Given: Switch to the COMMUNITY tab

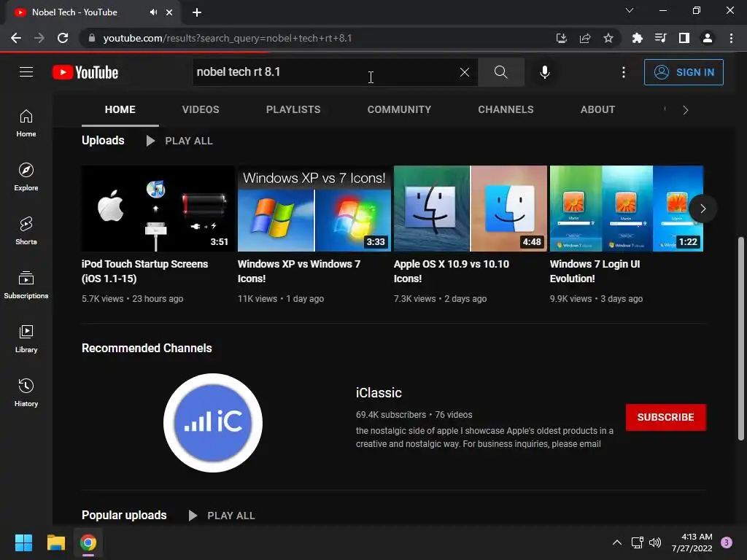Looking at the screenshot, I should coord(399,109).
